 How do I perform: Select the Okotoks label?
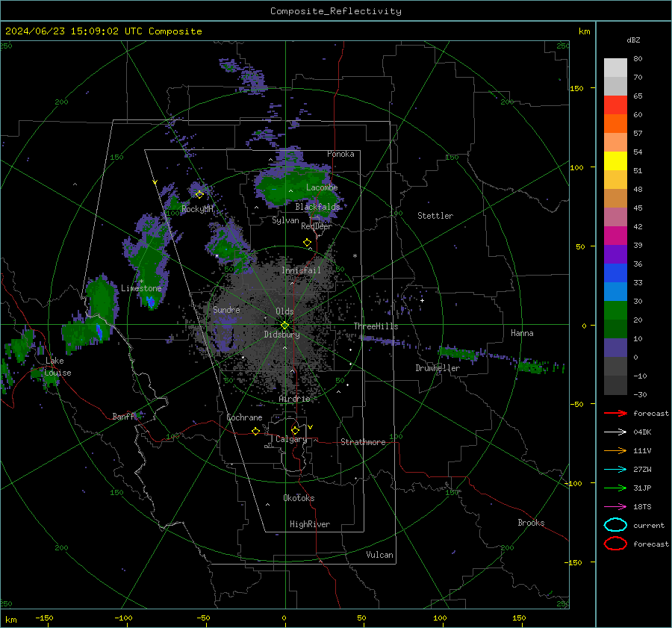pos(299,498)
